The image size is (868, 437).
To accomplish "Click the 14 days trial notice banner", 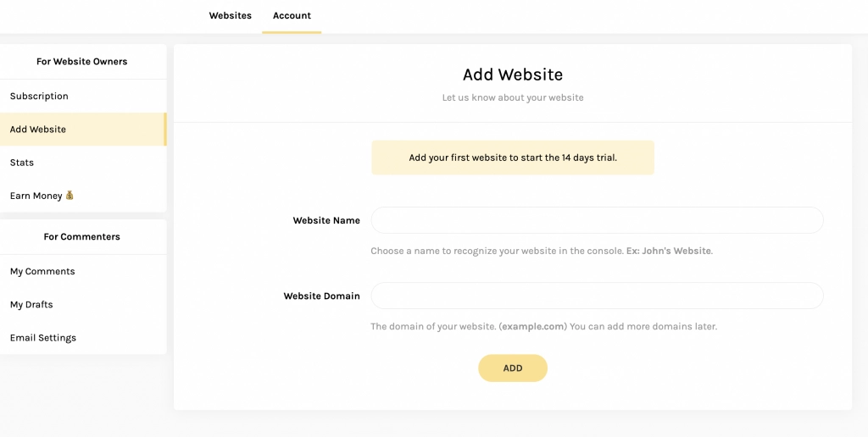I will (x=513, y=158).
